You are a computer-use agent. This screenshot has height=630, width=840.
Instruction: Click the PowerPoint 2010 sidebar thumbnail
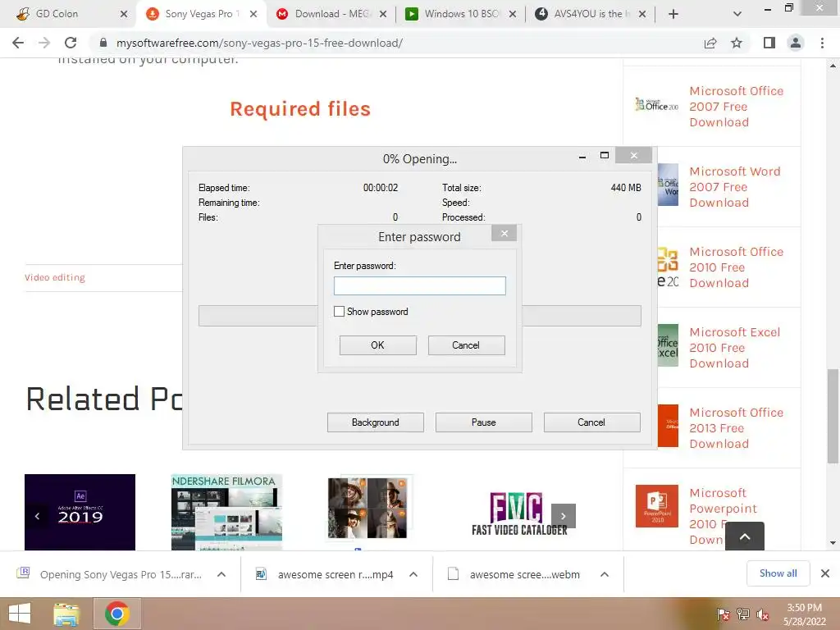click(x=657, y=506)
